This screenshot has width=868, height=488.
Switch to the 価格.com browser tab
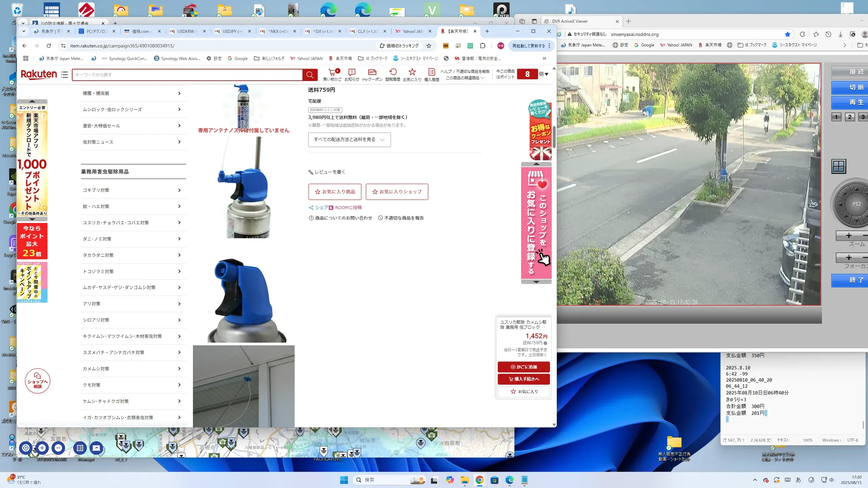click(x=141, y=31)
